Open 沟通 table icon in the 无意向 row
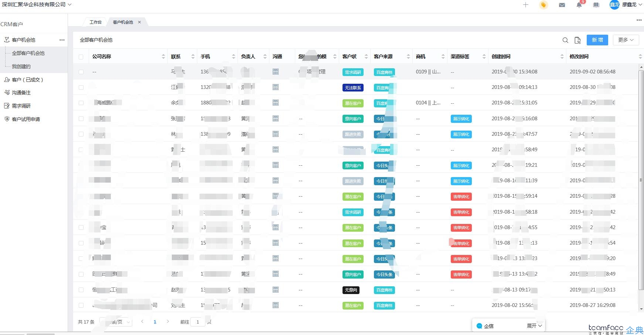The width and height of the screenshot is (644, 335). 276,290
